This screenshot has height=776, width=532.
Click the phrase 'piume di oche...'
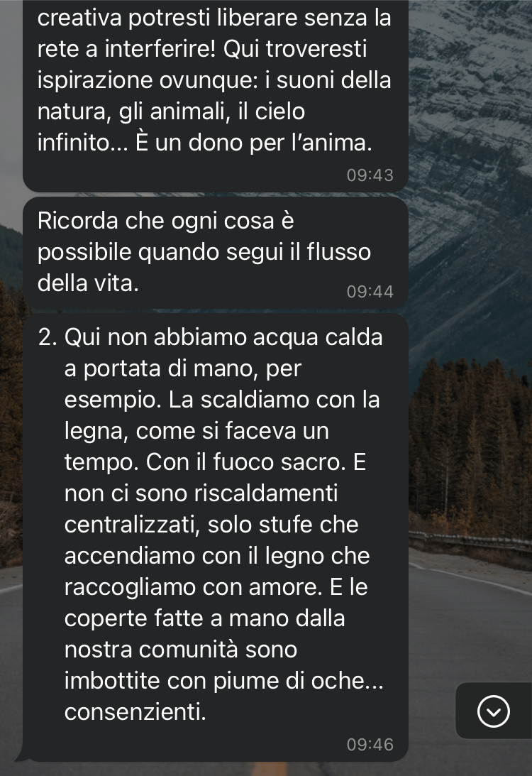(298, 681)
